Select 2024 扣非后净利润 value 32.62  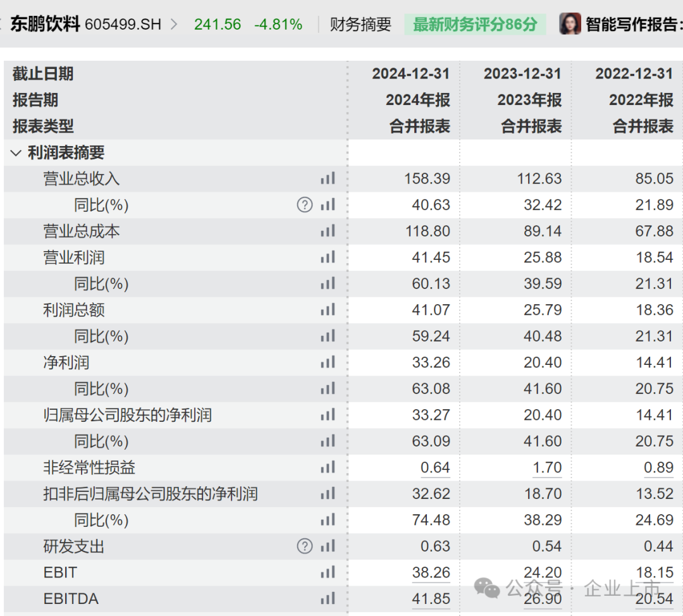pyautogui.click(x=431, y=493)
